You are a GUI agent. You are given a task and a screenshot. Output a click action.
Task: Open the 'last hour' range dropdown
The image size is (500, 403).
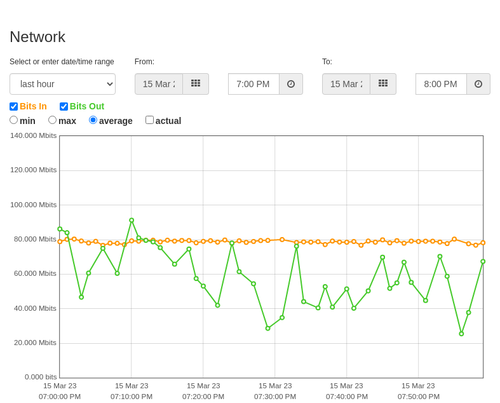coord(63,84)
